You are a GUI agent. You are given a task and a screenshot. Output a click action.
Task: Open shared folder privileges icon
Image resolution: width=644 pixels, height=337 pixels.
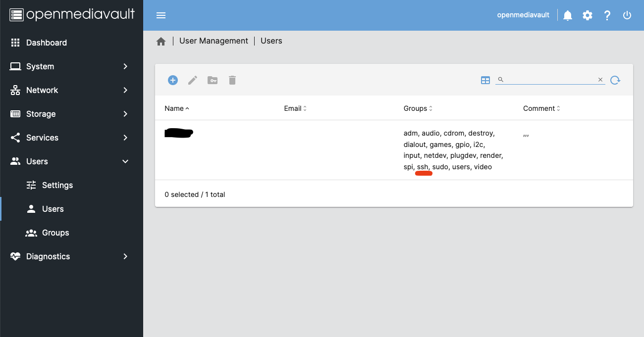pos(212,80)
